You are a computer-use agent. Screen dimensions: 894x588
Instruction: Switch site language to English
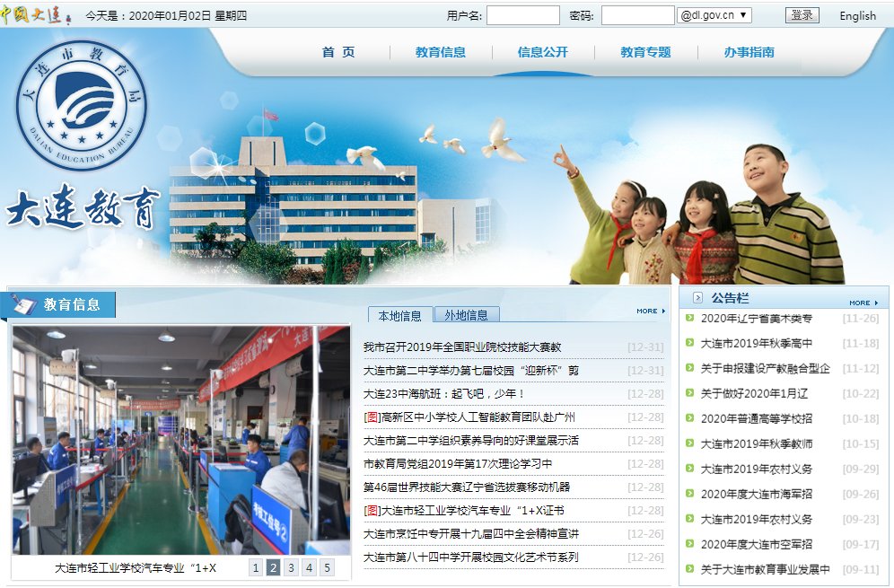[x=857, y=15]
